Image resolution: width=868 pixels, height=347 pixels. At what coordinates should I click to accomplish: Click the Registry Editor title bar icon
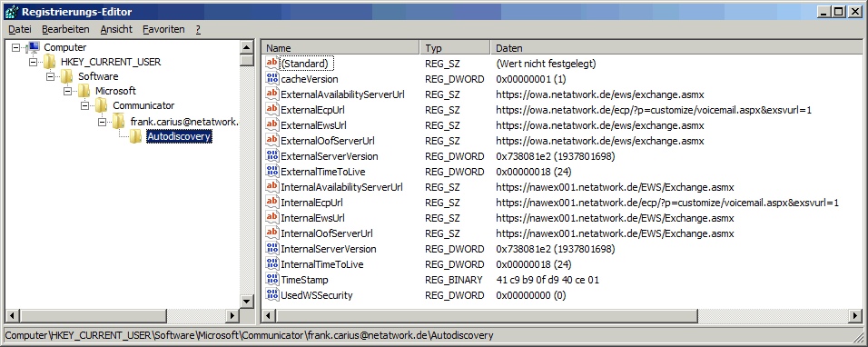click(x=11, y=11)
